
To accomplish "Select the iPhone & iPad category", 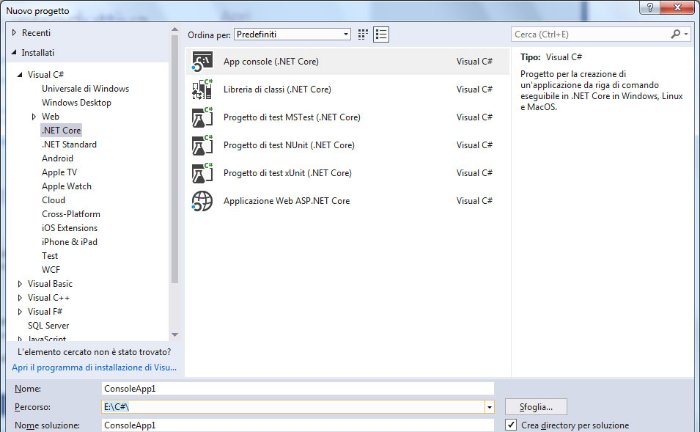I will point(70,242).
